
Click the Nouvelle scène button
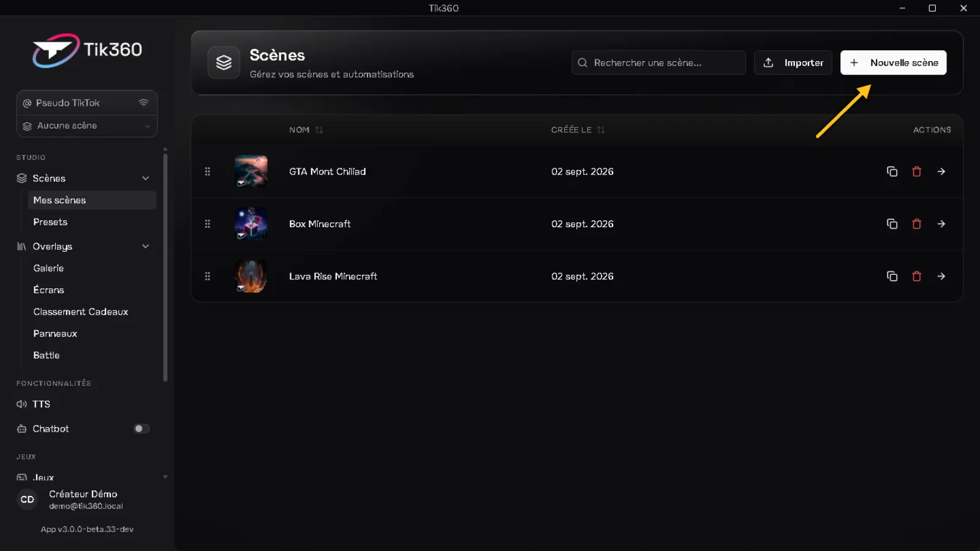(893, 62)
